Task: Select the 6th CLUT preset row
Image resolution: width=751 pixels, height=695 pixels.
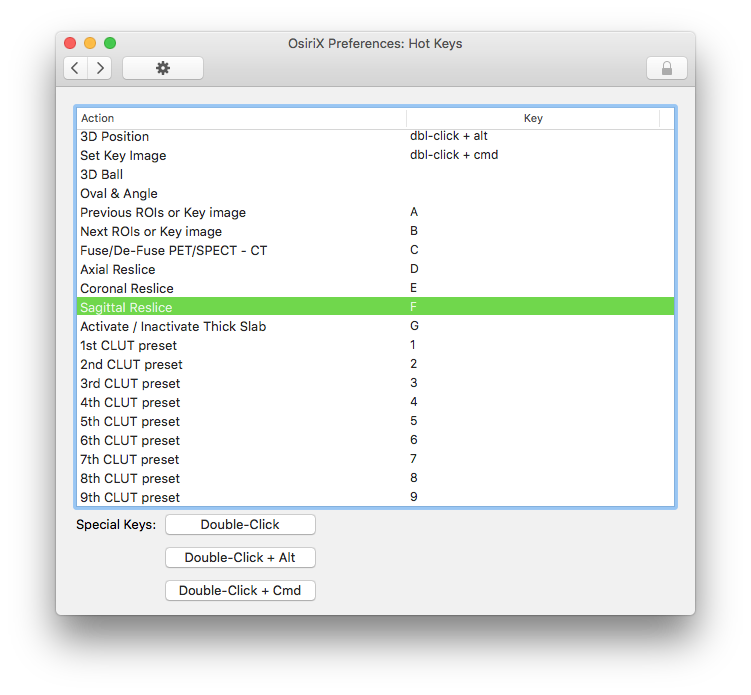Action: tap(376, 441)
